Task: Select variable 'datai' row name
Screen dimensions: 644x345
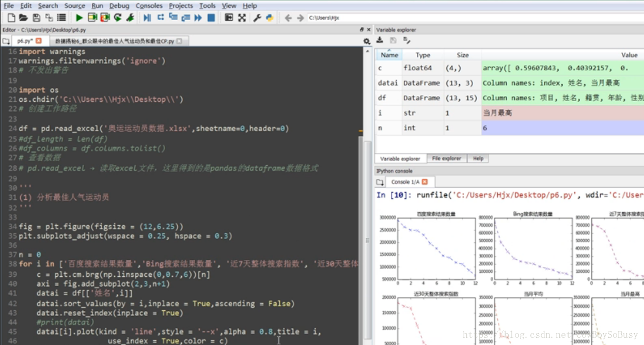Action: coord(388,83)
